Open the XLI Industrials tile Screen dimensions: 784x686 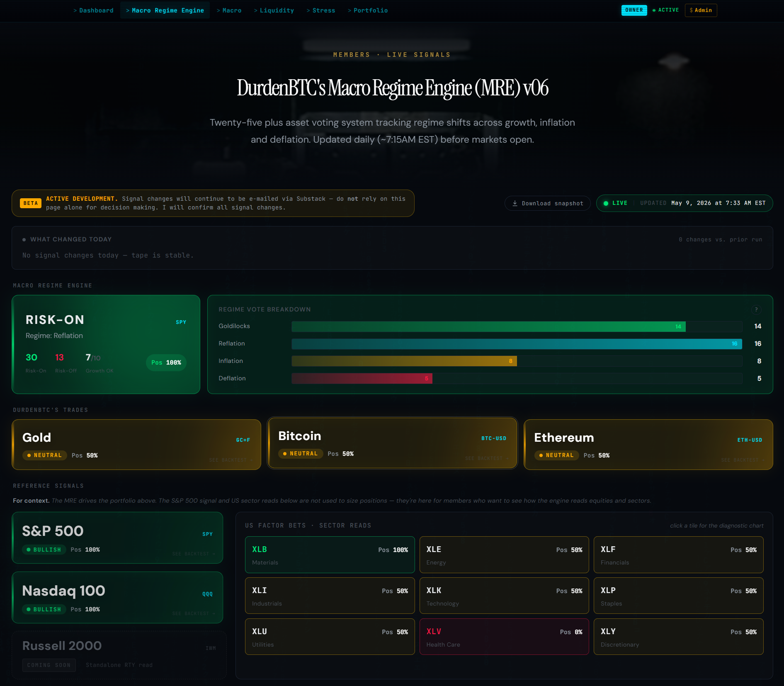point(330,596)
